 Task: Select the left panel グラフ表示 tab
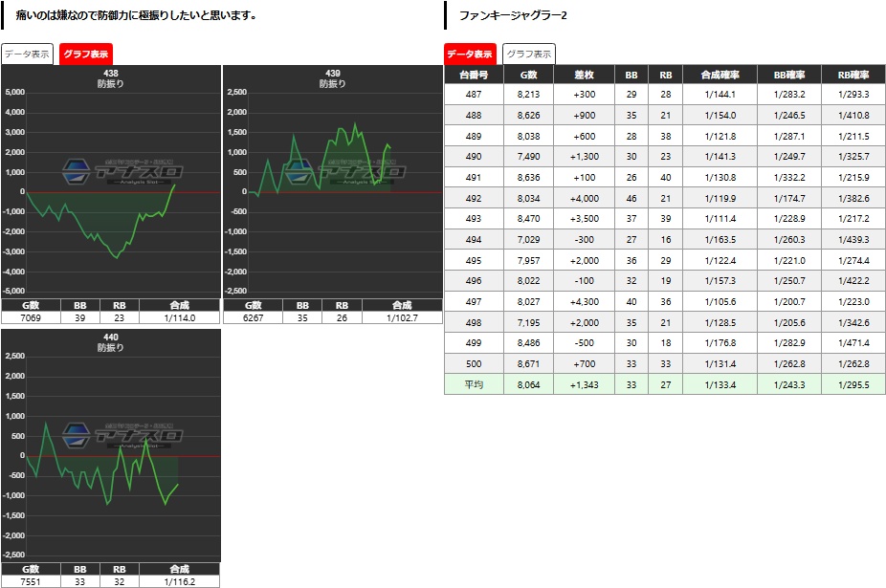coord(86,54)
